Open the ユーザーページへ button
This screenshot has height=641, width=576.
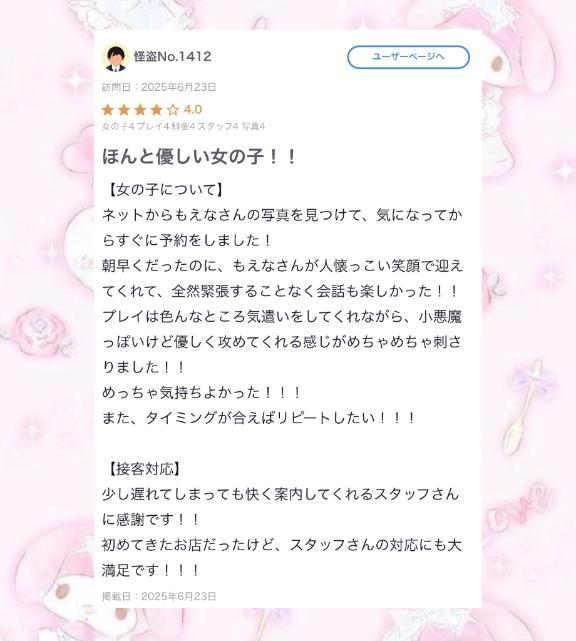[408, 57]
